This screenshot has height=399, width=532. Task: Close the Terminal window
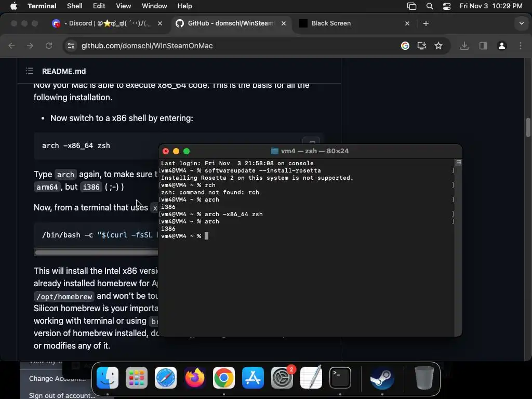click(166, 151)
